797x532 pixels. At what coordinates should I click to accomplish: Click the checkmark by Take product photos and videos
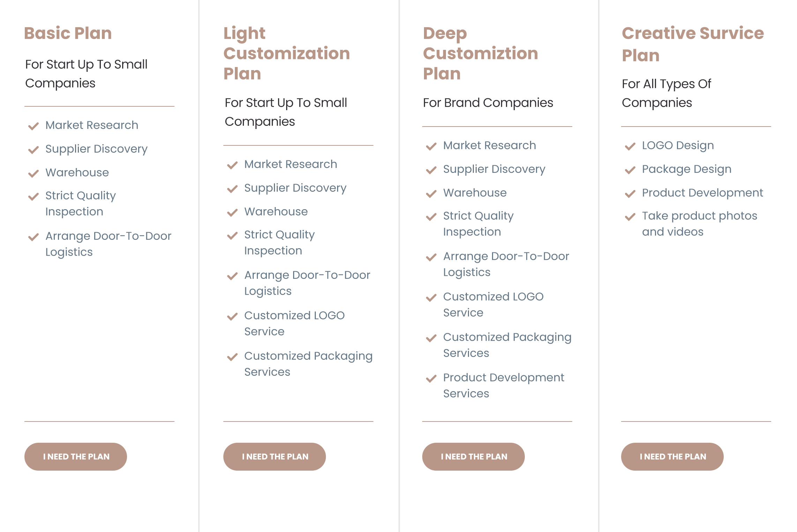[630, 216]
